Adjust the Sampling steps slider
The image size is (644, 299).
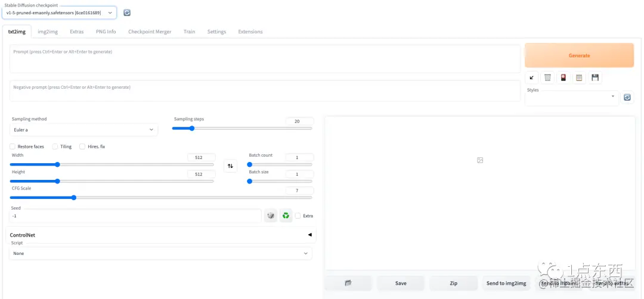(x=242, y=129)
